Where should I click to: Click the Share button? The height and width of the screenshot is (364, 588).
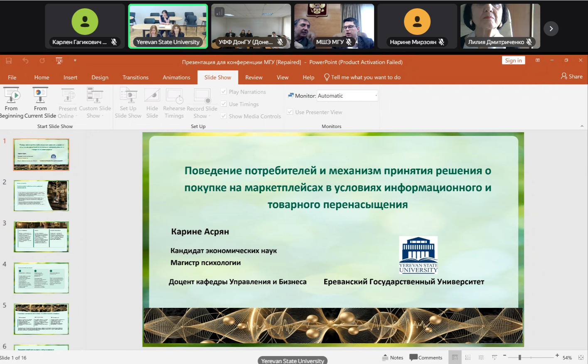pyautogui.click(x=572, y=76)
